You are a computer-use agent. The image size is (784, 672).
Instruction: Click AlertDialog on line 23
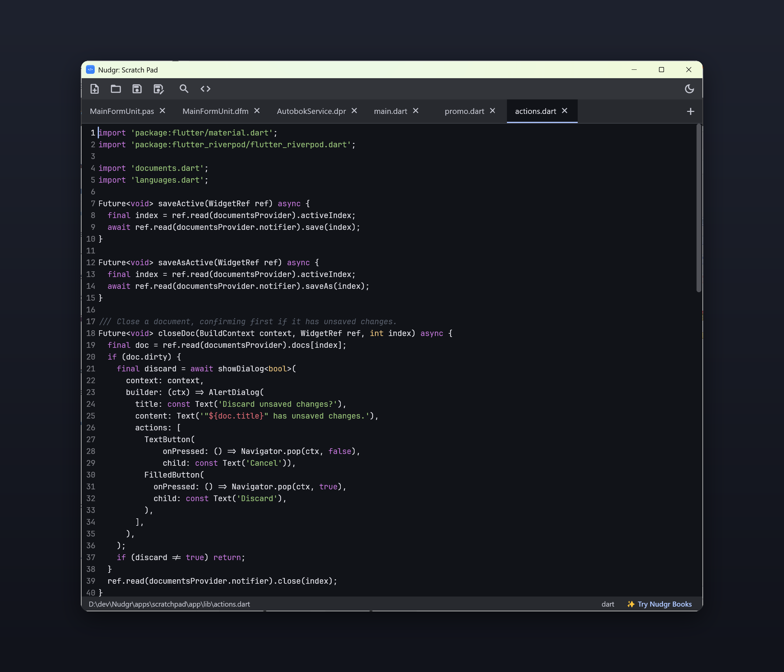(234, 392)
